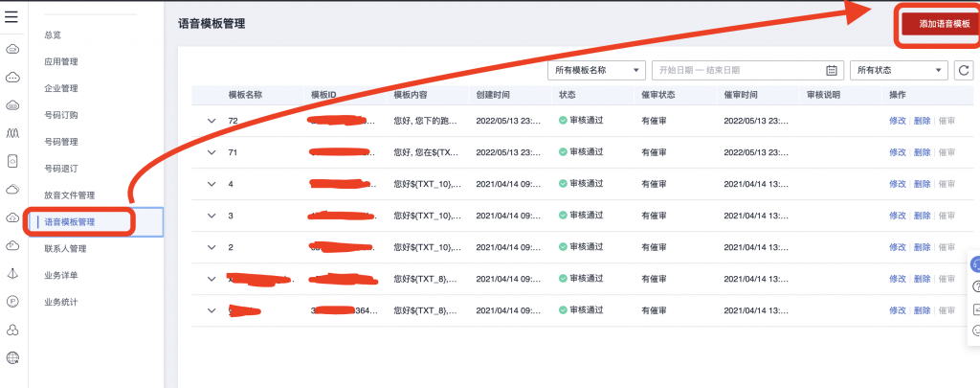The width and height of the screenshot is (980, 388).
Task: Click 修改 for template 4
Action: [897, 184]
